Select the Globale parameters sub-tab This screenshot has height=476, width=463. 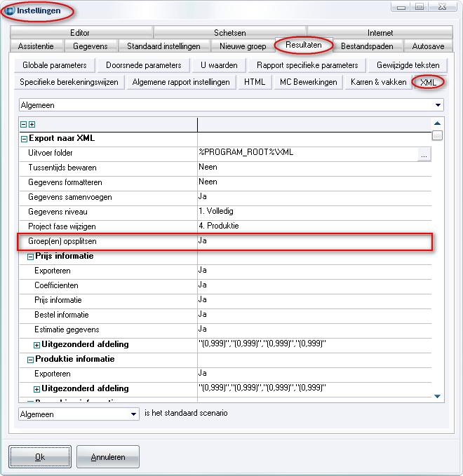tap(55, 65)
